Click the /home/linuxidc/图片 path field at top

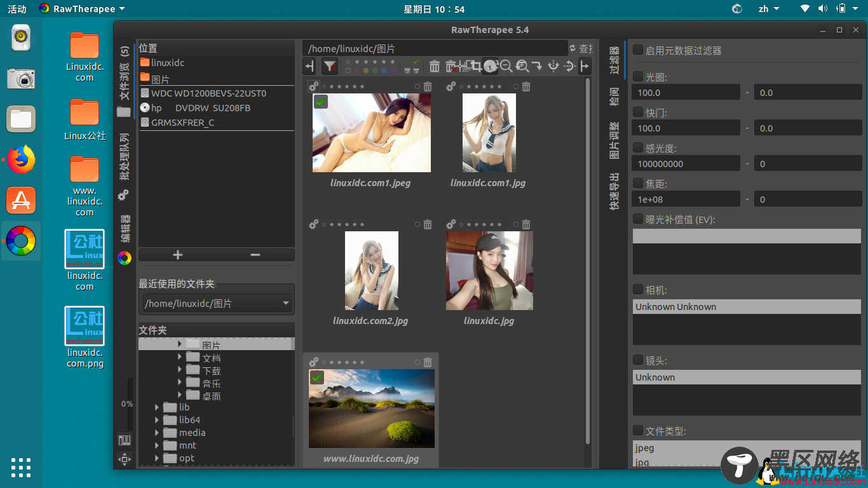pos(435,48)
